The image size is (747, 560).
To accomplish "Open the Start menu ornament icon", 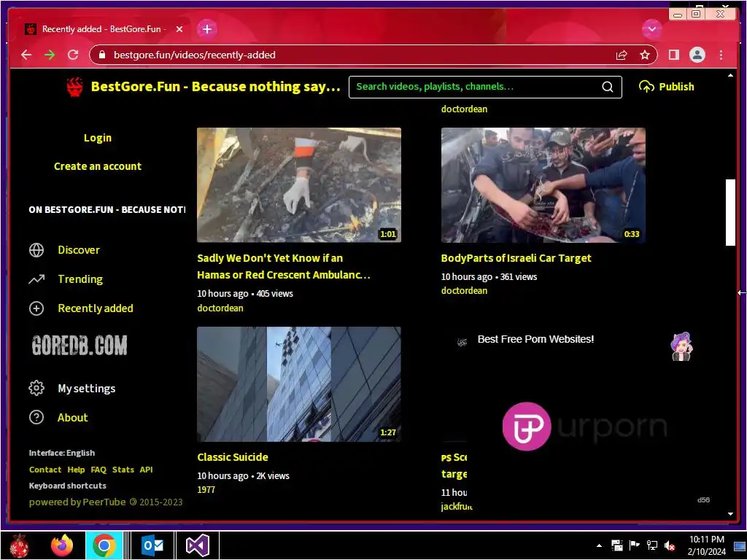I will (20, 545).
